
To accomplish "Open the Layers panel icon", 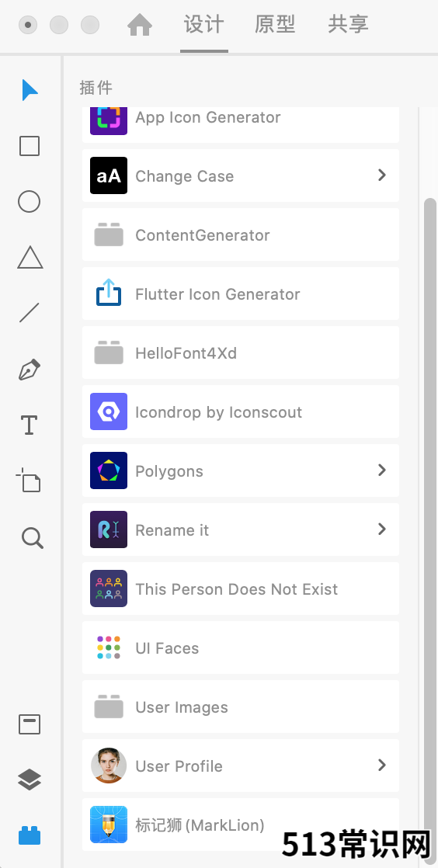I will [x=30, y=779].
